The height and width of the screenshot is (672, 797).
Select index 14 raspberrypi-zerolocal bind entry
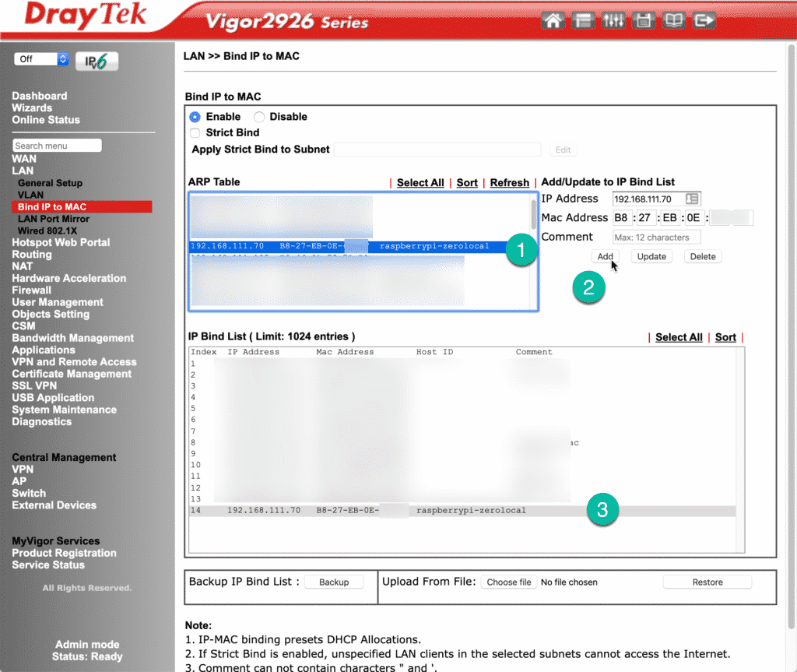462,511
